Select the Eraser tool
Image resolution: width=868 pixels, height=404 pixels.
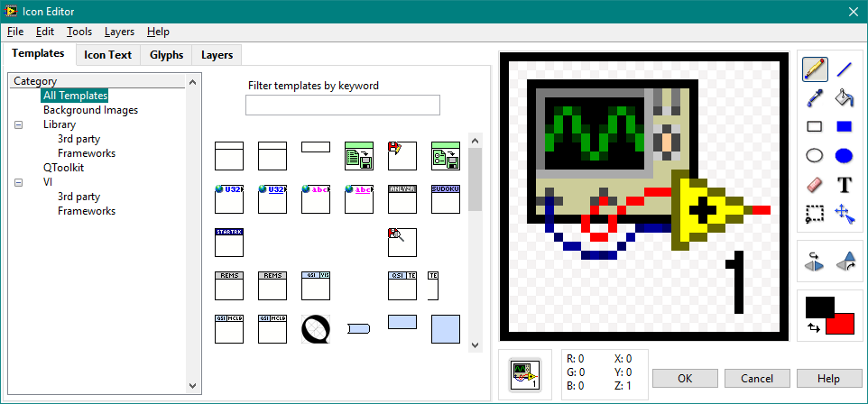coord(815,185)
